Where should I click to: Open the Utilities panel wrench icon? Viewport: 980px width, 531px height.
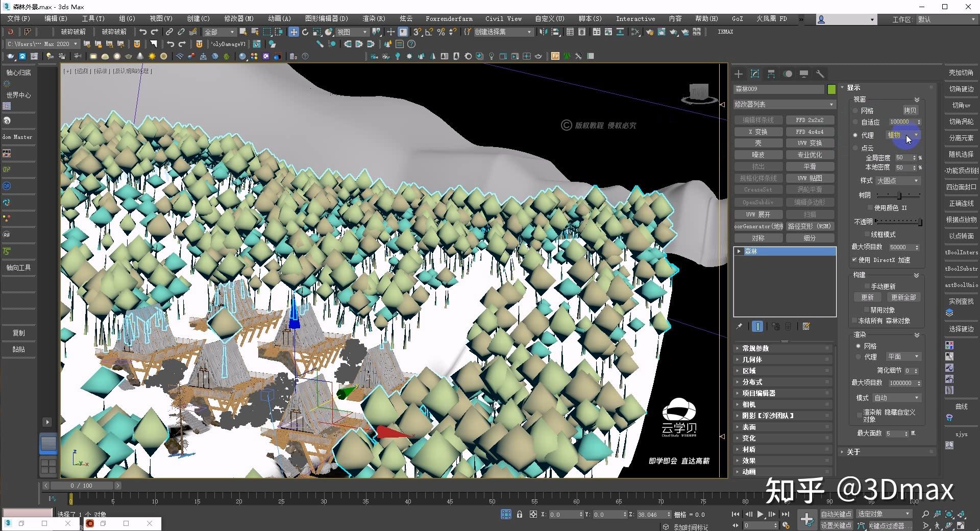coord(820,74)
